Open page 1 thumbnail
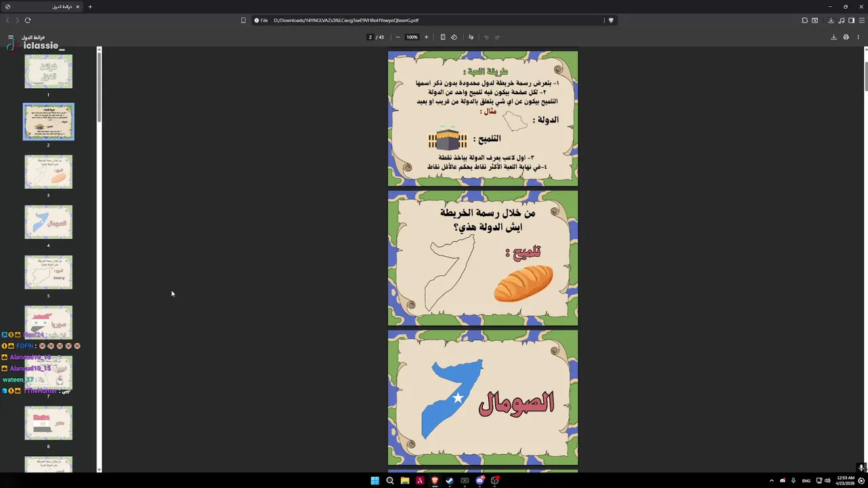 (x=48, y=71)
